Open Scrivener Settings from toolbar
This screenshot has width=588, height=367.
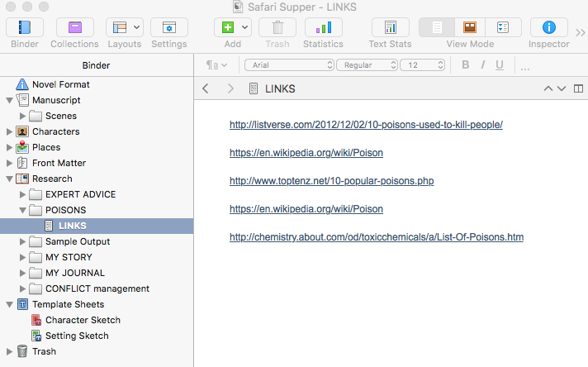click(x=168, y=27)
